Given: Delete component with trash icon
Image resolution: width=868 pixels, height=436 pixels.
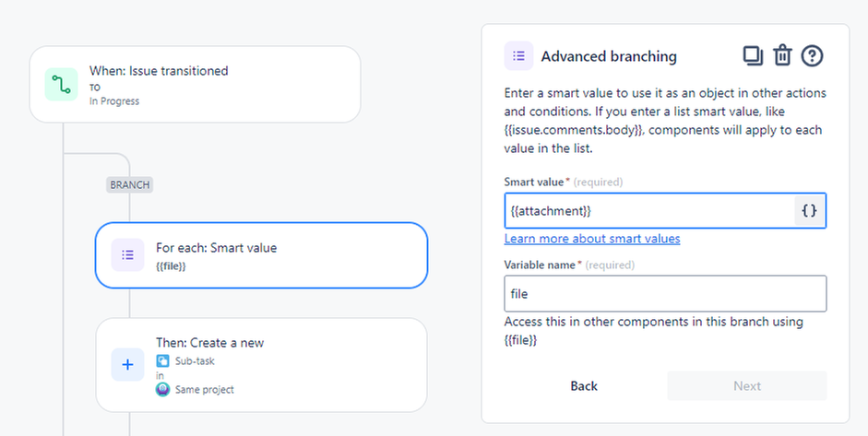Looking at the screenshot, I should [x=782, y=56].
